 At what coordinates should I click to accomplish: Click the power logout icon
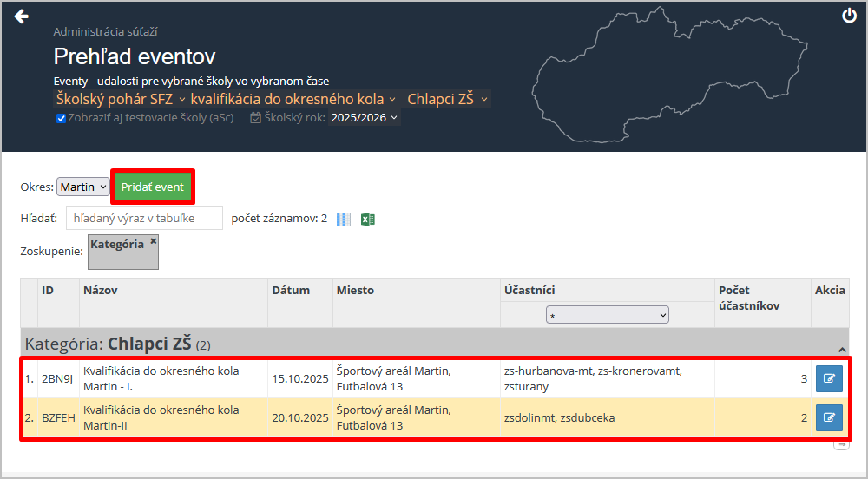[x=849, y=16]
